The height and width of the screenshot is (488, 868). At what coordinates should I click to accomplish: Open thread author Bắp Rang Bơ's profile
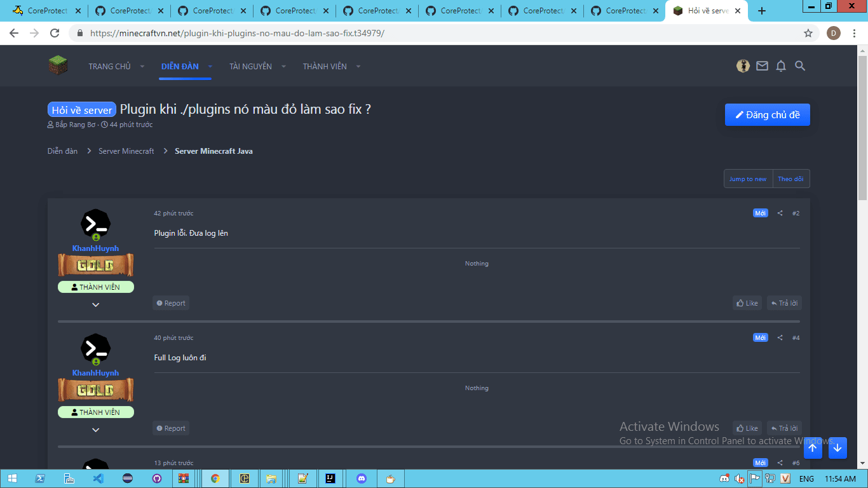point(75,125)
